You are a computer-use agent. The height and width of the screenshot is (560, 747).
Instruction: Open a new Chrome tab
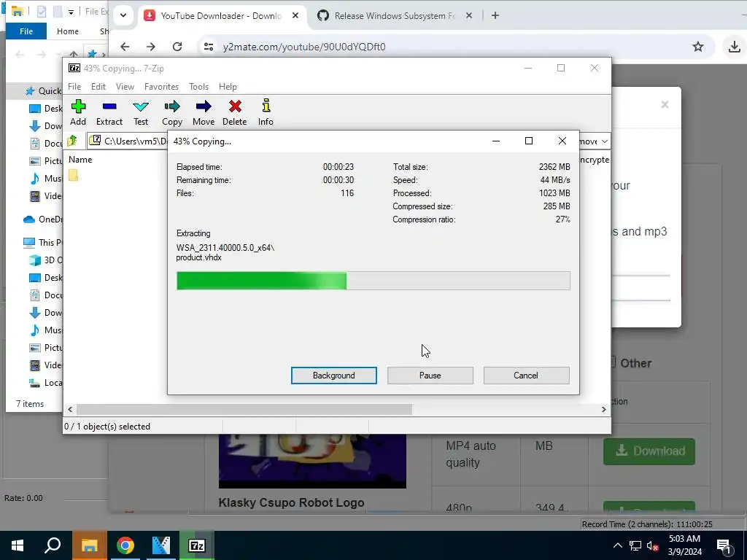click(x=495, y=16)
